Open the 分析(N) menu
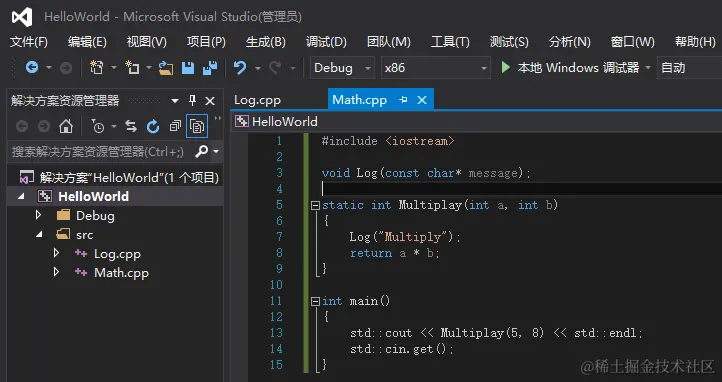 click(x=569, y=42)
